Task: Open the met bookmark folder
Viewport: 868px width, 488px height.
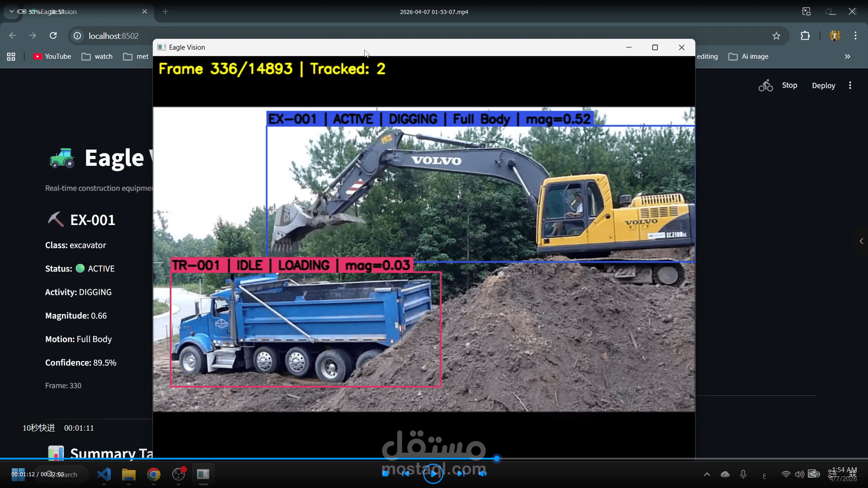Action: tap(136, 56)
